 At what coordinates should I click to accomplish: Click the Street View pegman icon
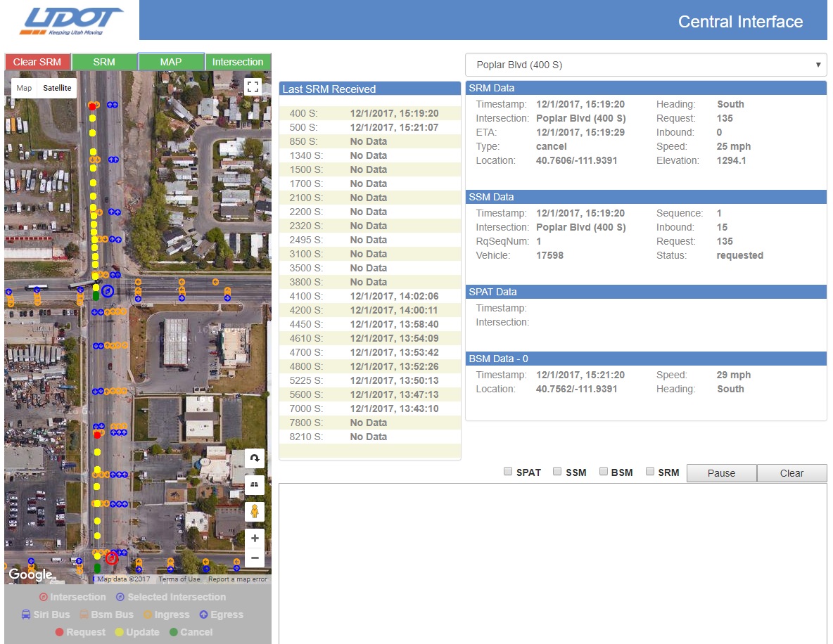click(x=255, y=511)
